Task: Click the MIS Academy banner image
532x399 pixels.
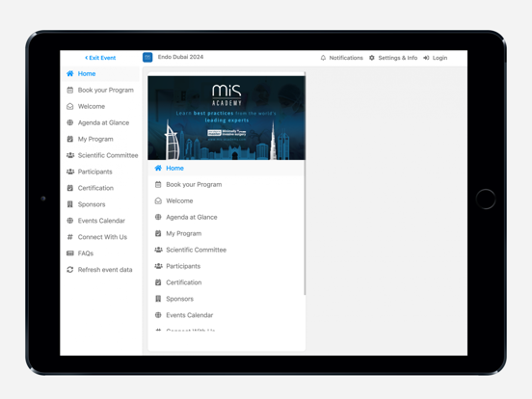Action: point(226,118)
